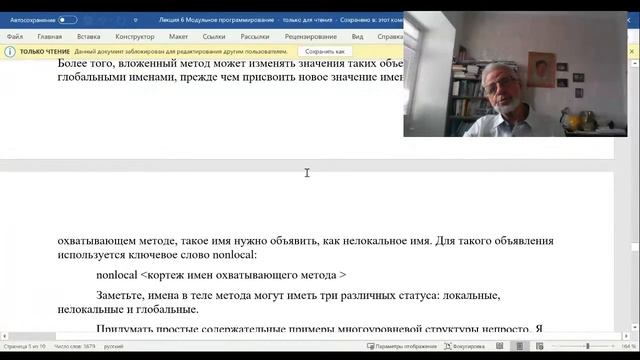Switch to the Главная ribbon tab

[50, 36]
